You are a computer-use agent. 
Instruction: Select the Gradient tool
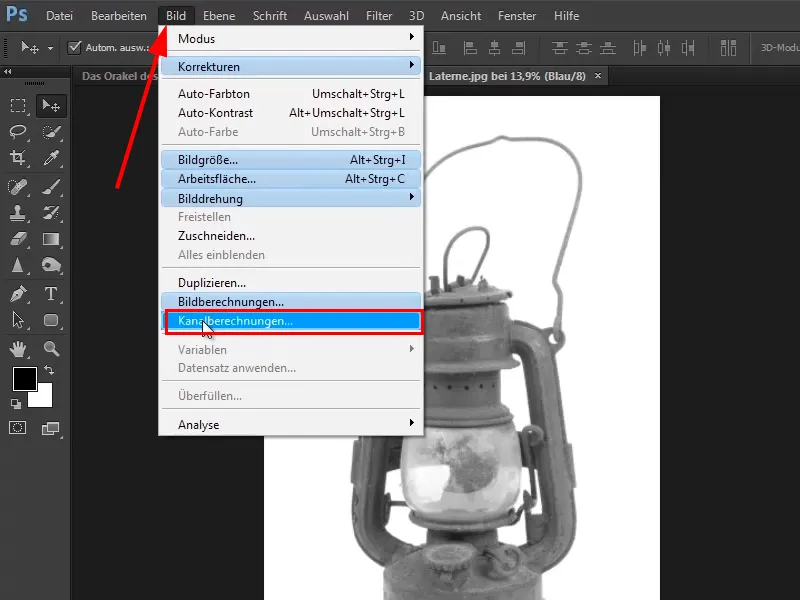[51, 239]
